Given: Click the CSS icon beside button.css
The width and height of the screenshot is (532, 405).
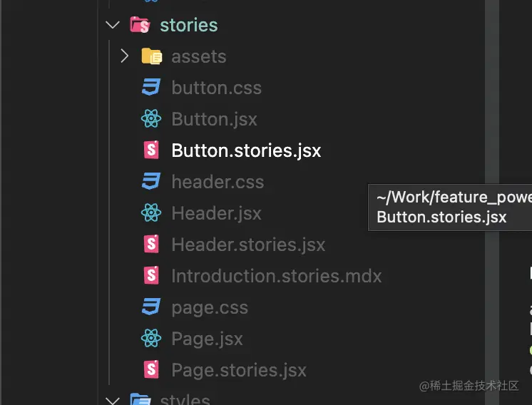Looking at the screenshot, I should coord(150,88).
